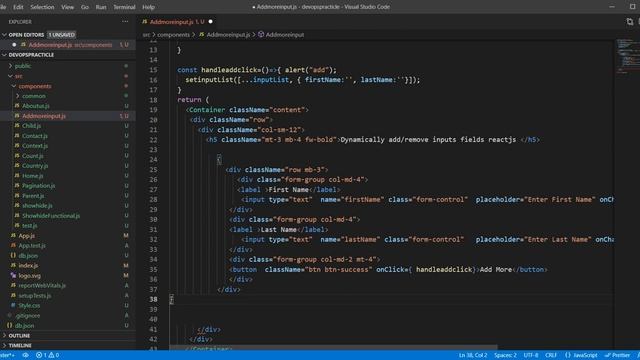Click Ln 38, Col 2 cursor position

coord(473,355)
